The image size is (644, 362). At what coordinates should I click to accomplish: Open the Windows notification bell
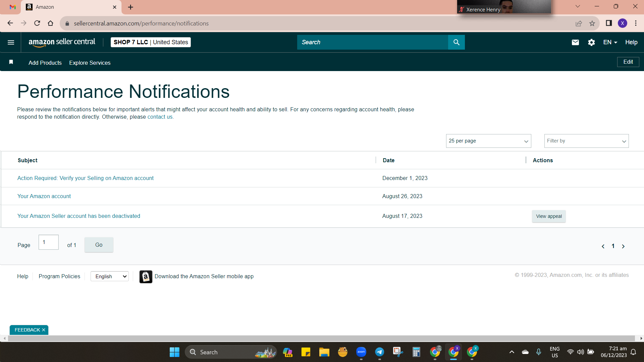[x=633, y=352]
